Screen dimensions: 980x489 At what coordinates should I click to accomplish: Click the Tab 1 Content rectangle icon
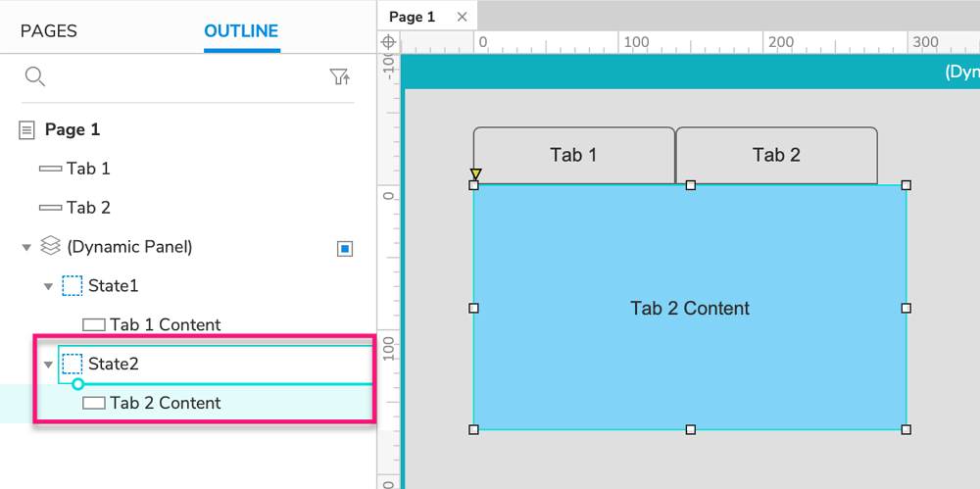(x=94, y=324)
